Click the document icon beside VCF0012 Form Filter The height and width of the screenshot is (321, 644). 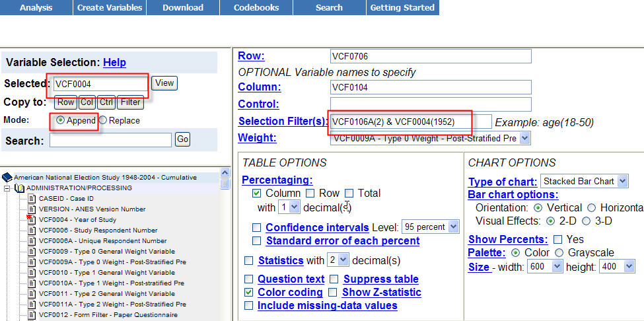tap(32, 314)
